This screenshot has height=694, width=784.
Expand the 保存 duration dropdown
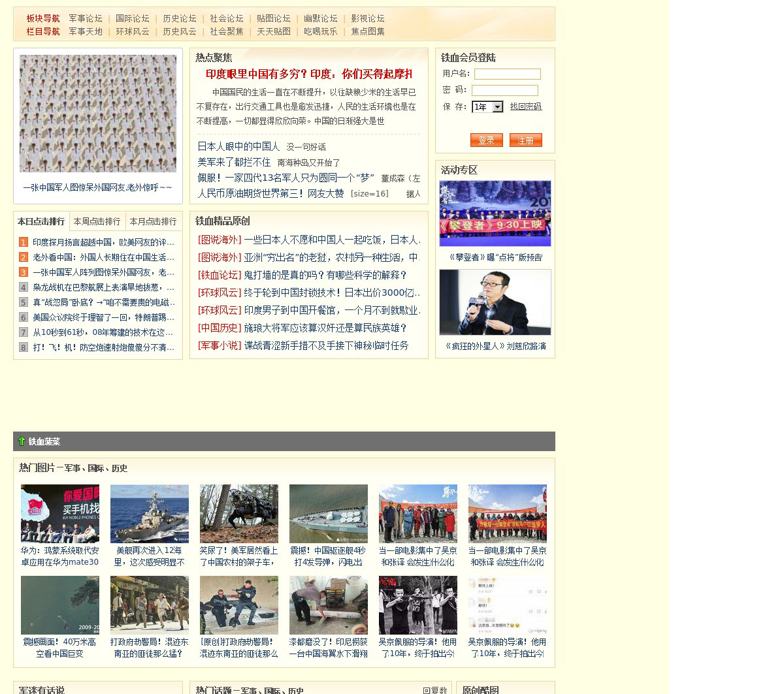pos(497,107)
